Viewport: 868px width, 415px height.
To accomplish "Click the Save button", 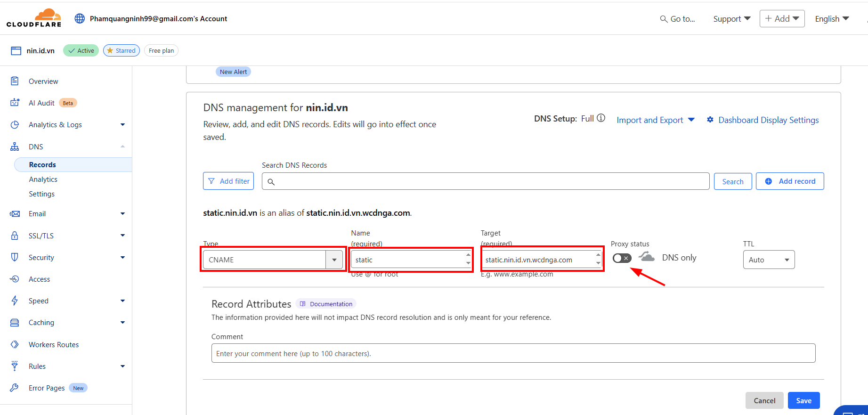I will click(803, 400).
